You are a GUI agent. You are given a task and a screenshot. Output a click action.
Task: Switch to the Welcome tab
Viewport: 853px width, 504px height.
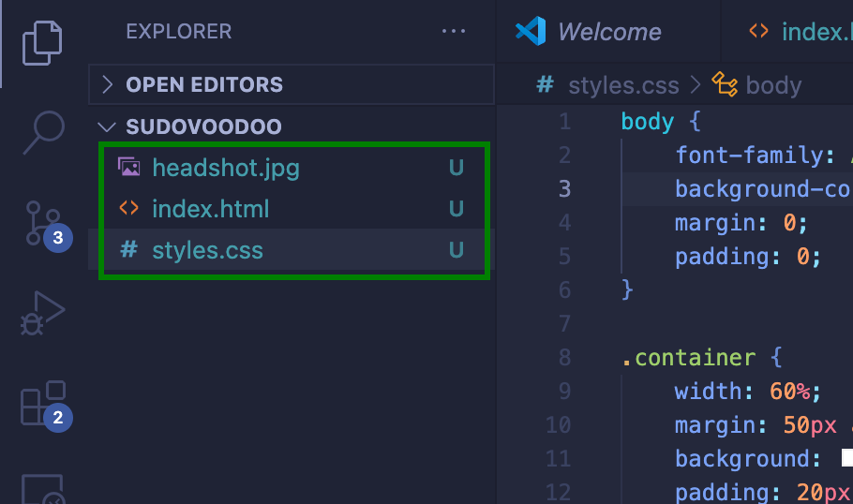click(608, 31)
